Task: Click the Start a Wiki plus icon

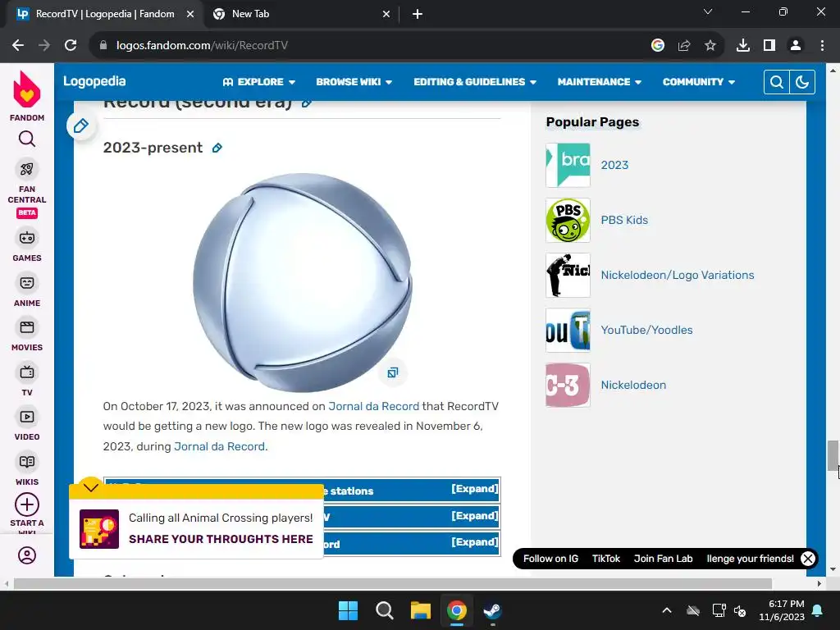Action: point(27,504)
